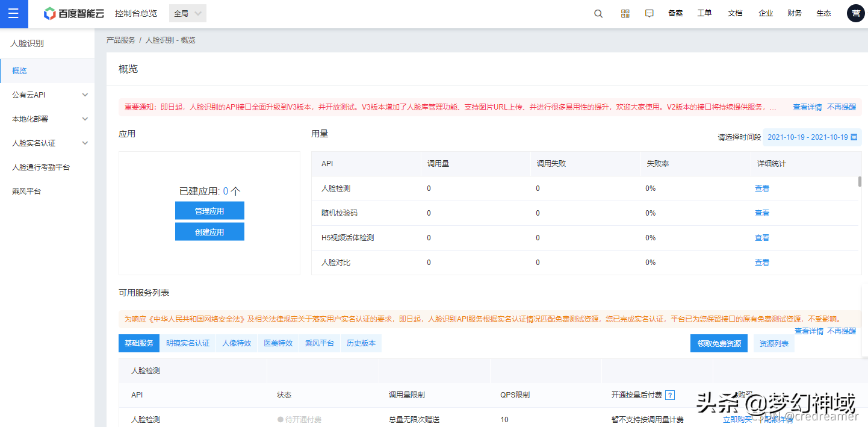Switch to the 历史版本 tab
The width and height of the screenshot is (868, 427).
point(361,343)
